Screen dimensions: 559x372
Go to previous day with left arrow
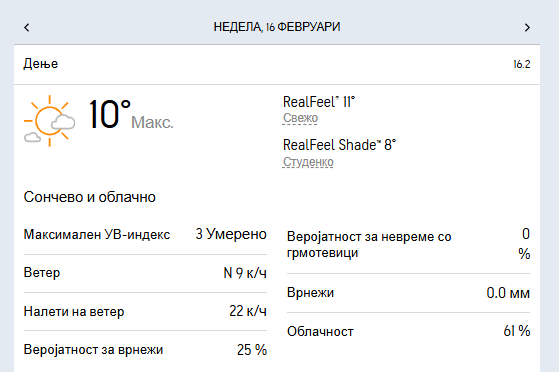(27, 27)
